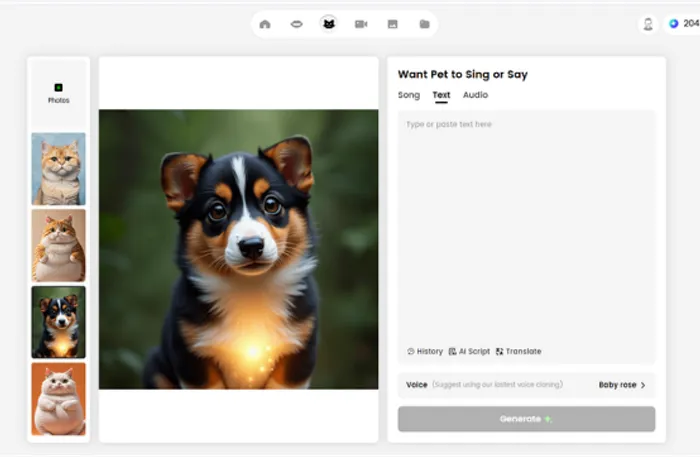Go to the Home icon in top navigation
Viewport: 700px width, 457px height.
coord(265,24)
